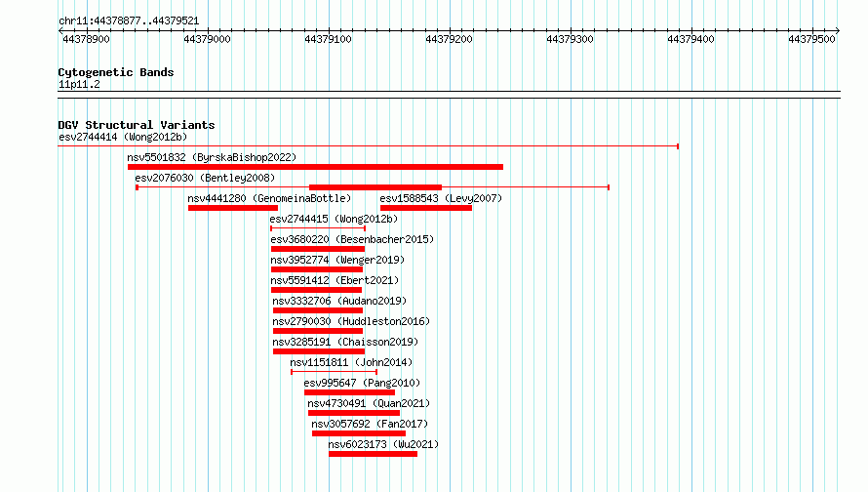The height and width of the screenshot is (492, 868).
Task: Open nsv3057692 (Fan2017) label
Action: (x=370, y=424)
